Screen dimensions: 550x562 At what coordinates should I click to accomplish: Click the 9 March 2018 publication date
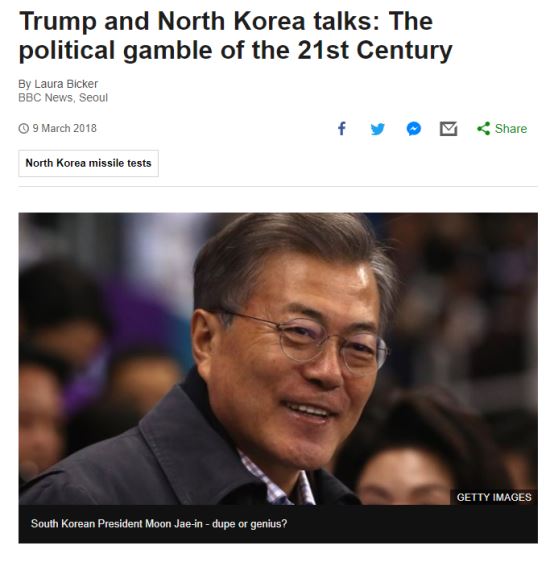coord(64,128)
